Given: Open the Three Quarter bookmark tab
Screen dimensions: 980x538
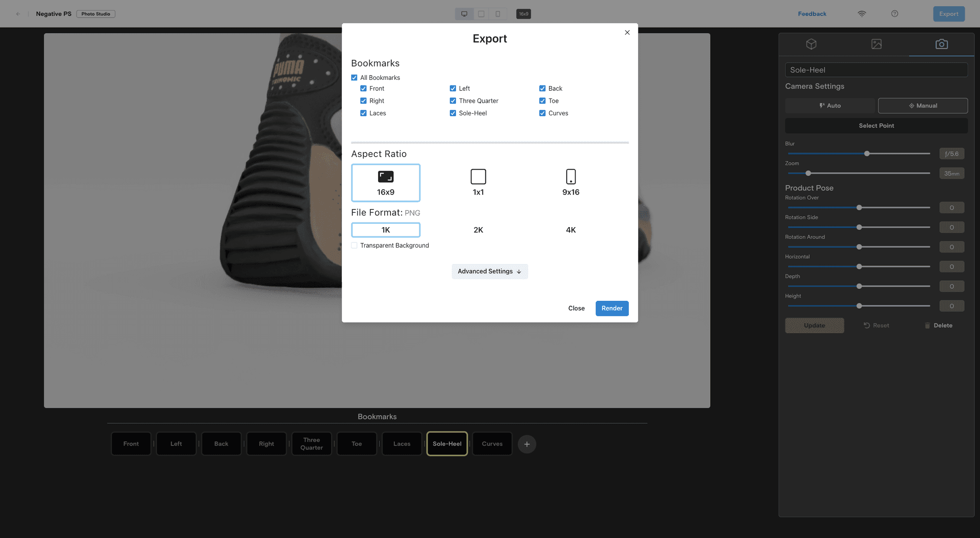Looking at the screenshot, I should pos(312,444).
